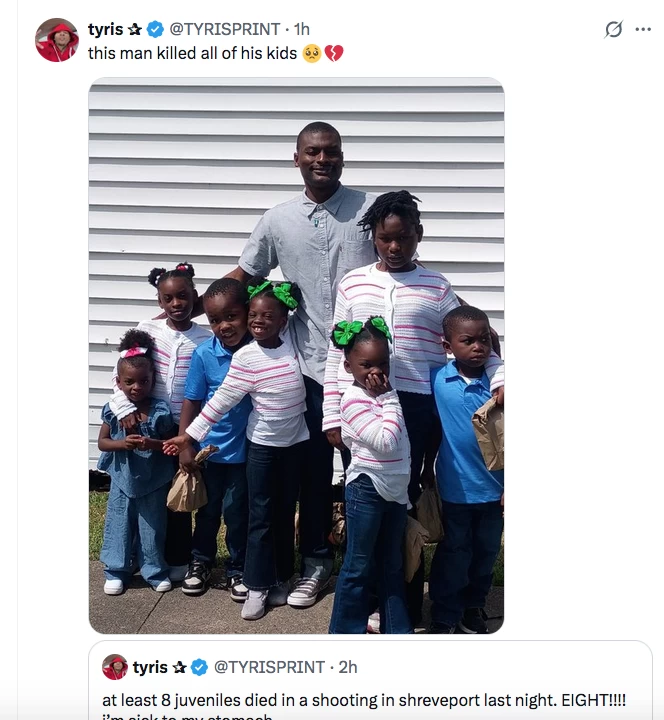
Task: Click the star symbol in the quoted post name
Action: 180,667
